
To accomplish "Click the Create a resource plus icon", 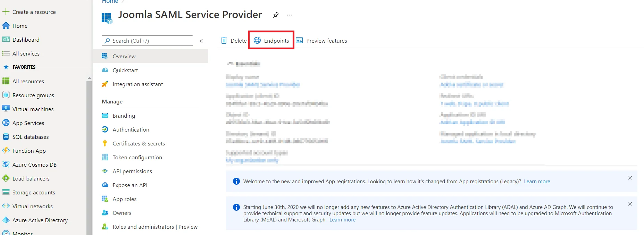I will [6, 11].
